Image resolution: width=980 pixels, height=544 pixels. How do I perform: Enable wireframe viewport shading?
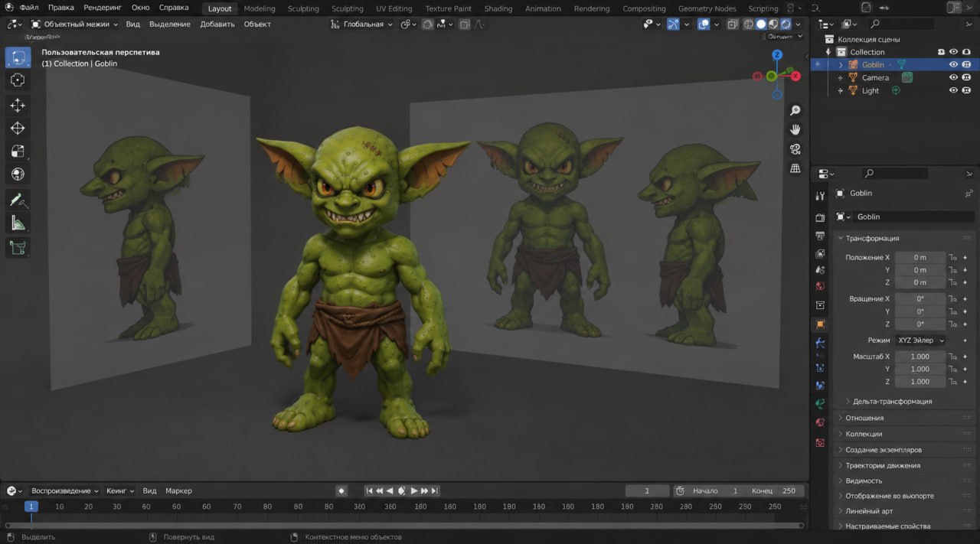[x=749, y=24]
